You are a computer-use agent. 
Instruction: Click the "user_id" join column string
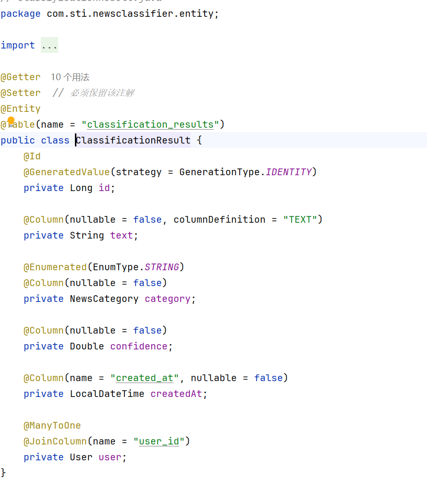pos(159,441)
